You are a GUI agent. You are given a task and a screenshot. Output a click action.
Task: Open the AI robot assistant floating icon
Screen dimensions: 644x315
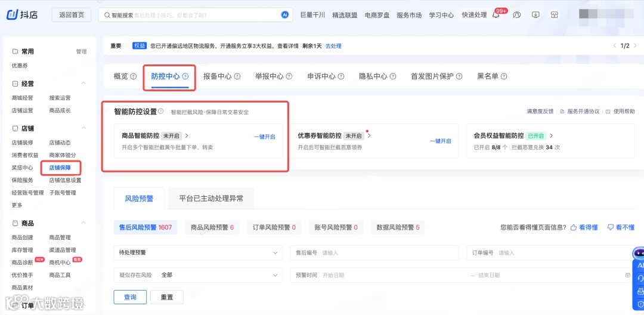pos(639,253)
